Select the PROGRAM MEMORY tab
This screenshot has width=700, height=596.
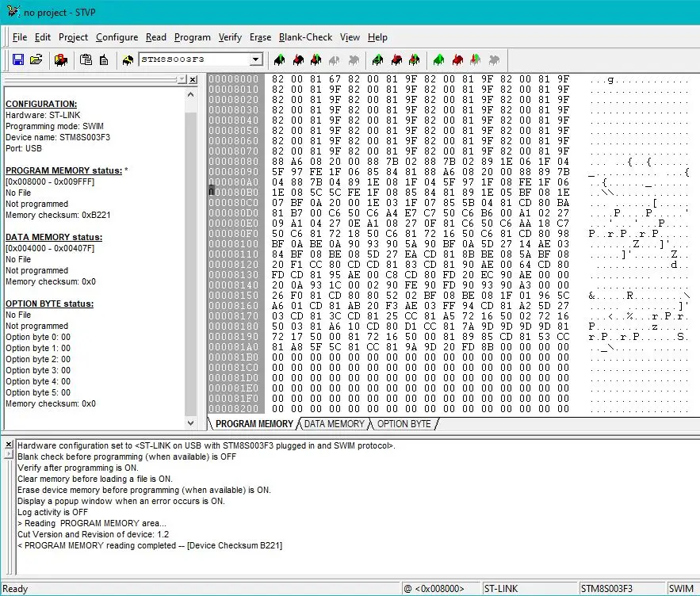(x=254, y=424)
